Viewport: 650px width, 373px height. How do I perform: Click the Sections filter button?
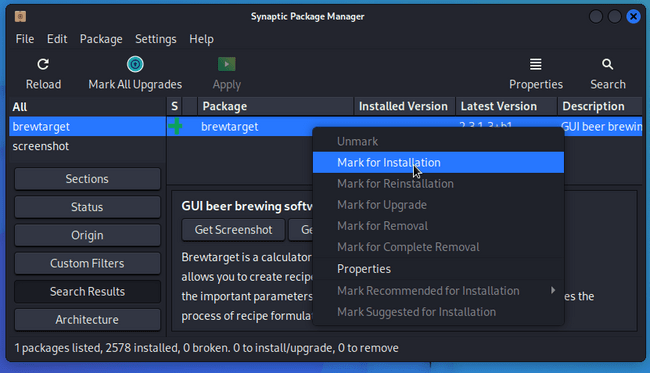(x=87, y=179)
